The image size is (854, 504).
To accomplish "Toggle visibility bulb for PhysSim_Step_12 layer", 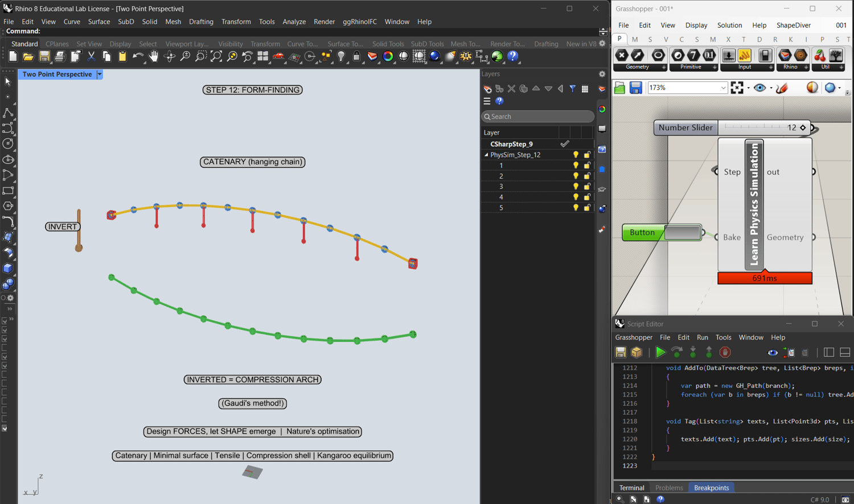I will point(576,155).
